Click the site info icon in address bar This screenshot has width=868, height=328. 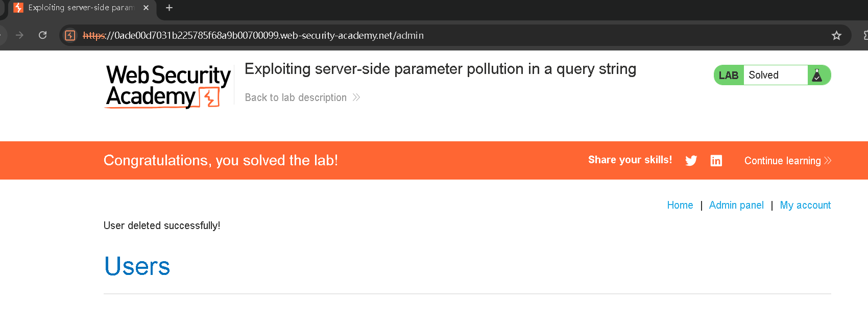pyautogui.click(x=70, y=35)
